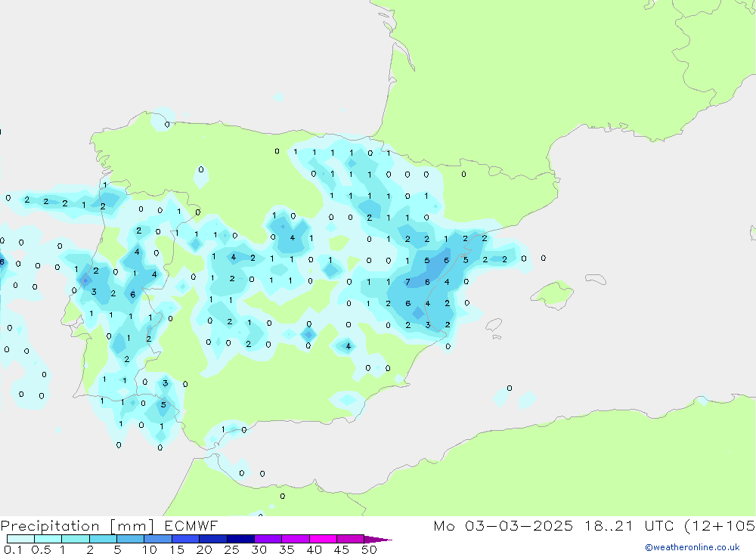Image resolution: width=756 pixels, height=554 pixels.
Task: Click the legend label '45'
Action: pos(342,549)
